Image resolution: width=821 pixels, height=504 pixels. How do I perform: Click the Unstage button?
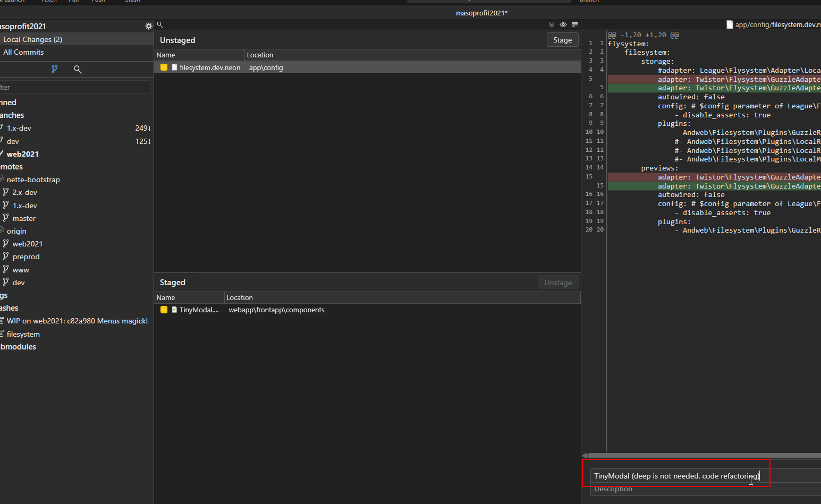pyautogui.click(x=558, y=283)
